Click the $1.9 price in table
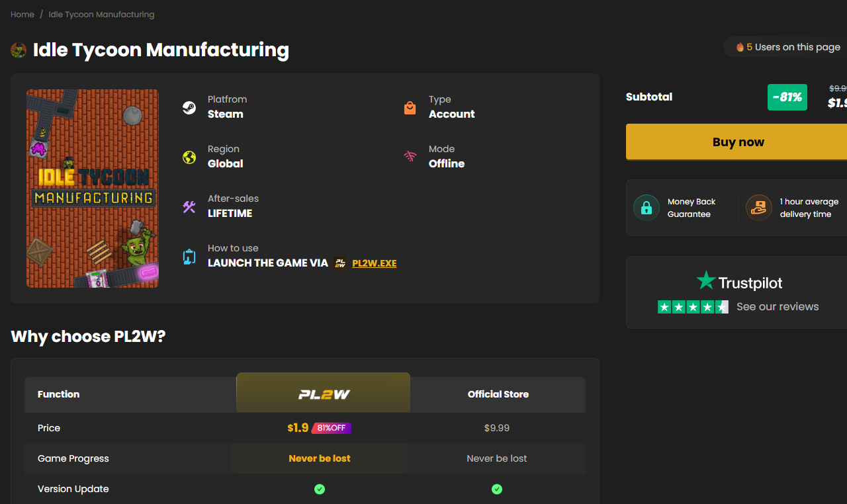 tap(298, 428)
